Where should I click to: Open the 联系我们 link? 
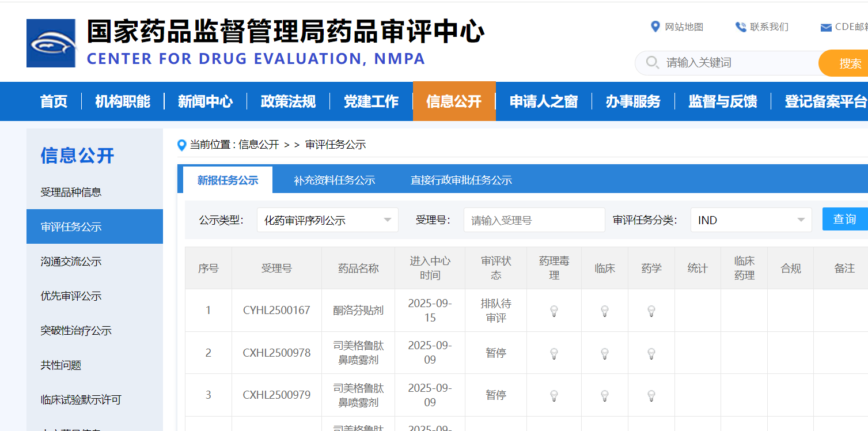coord(769,27)
